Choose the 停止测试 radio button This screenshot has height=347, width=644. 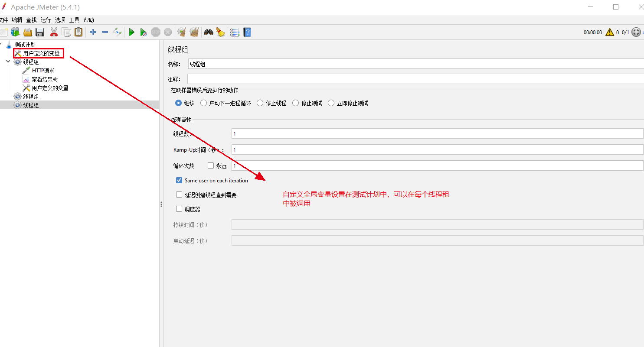(x=295, y=103)
